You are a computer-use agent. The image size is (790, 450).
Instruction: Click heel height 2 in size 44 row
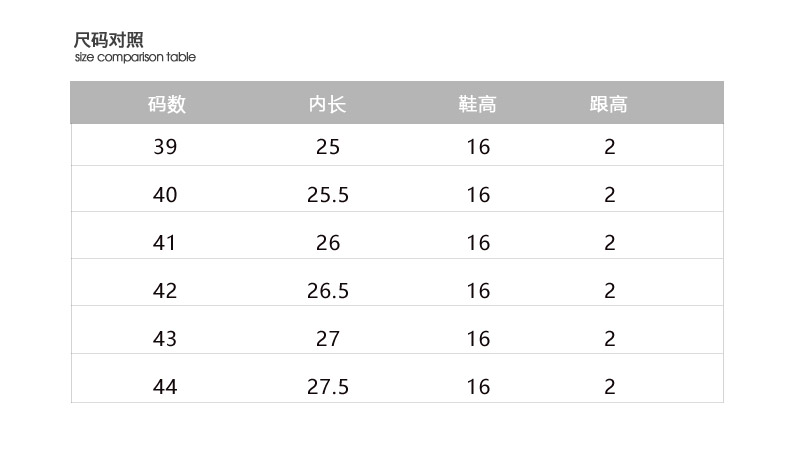click(610, 387)
